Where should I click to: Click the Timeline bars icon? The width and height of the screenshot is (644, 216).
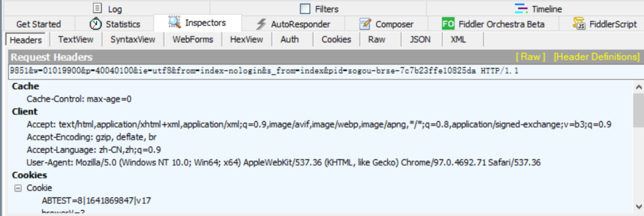click(521, 9)
